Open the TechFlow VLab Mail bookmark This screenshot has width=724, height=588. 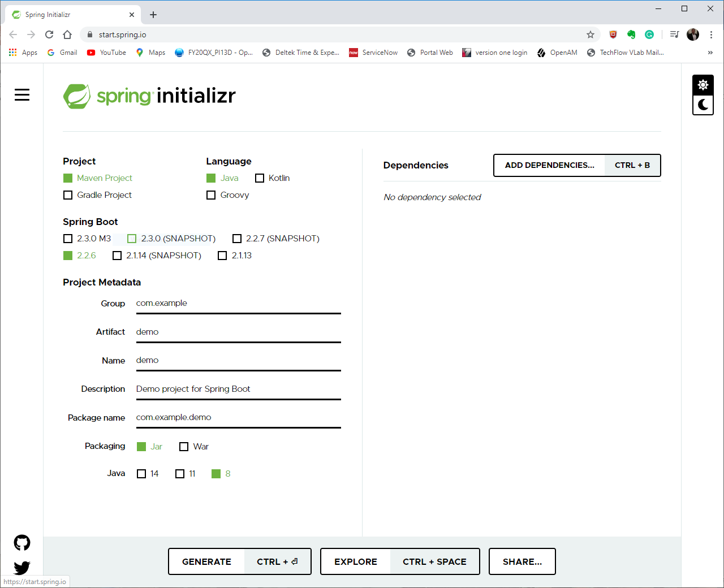click(x=626, y=53)
